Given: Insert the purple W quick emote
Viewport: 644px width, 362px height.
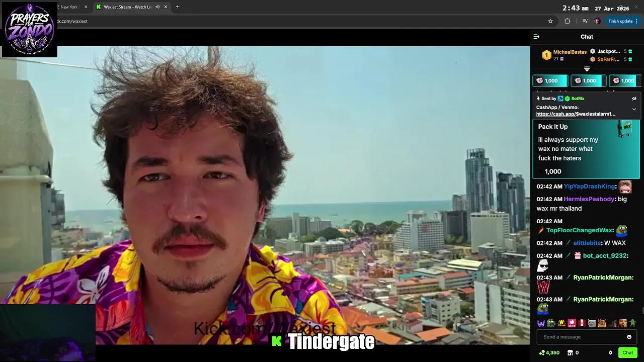Looking at the screenshot, I should (541, 323).
